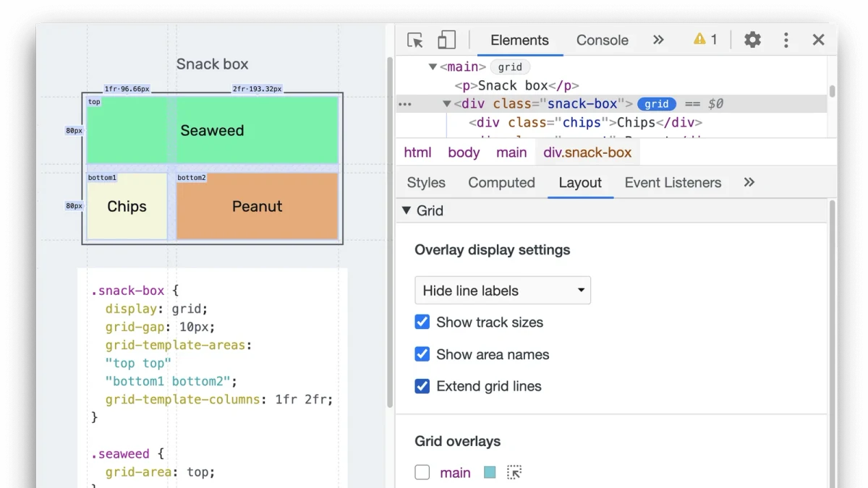Screen dimensions: 868x488
Task: Click the Overlay display settings heading
Action: pos(492,250)
